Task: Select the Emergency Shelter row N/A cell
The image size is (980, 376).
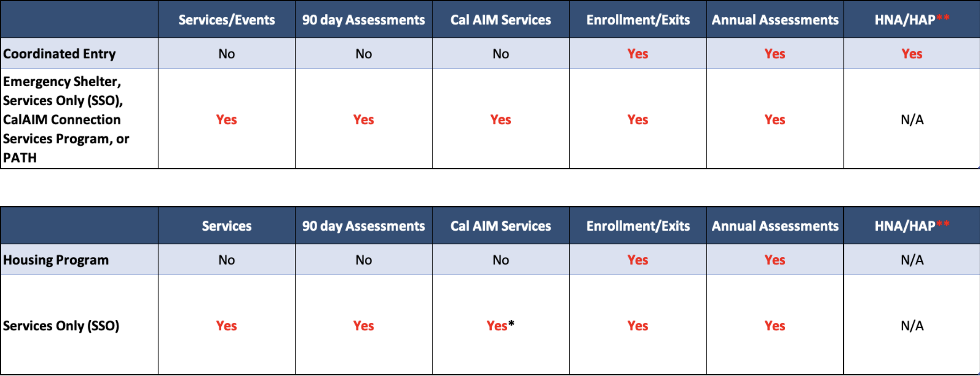Action: [912, 120]
